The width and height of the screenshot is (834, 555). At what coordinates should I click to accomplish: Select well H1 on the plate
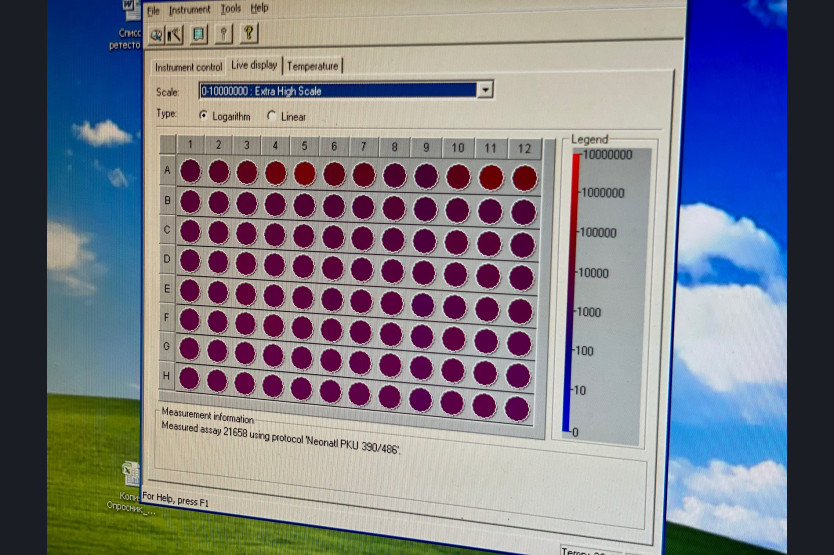point(189,378)
